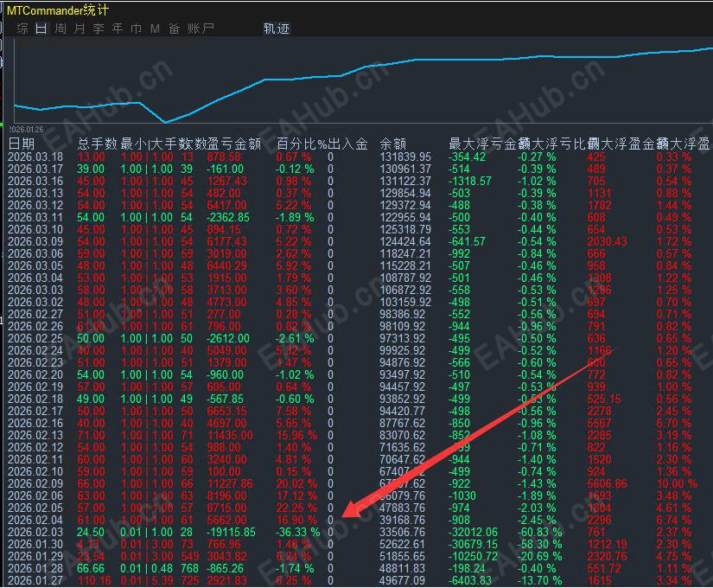This screenshot has width=713, height=588.
Task: Click the 百分比% column header
Action: click(302, 144)
